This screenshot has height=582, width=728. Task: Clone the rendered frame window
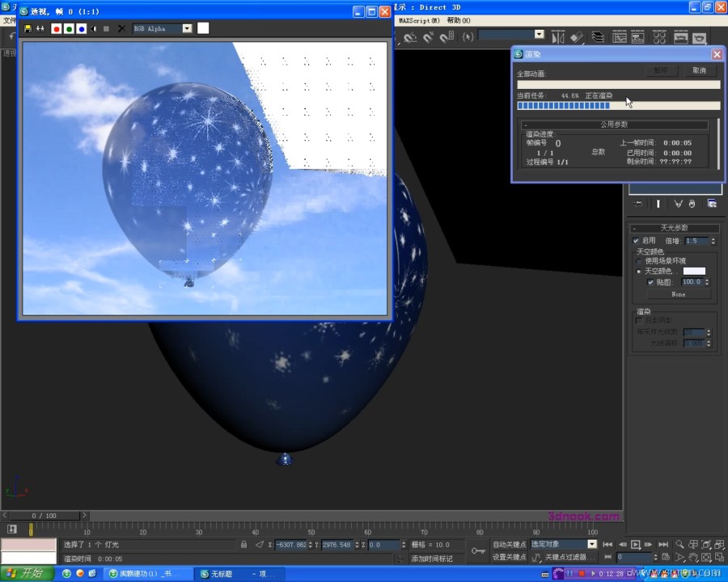point(40,29)
